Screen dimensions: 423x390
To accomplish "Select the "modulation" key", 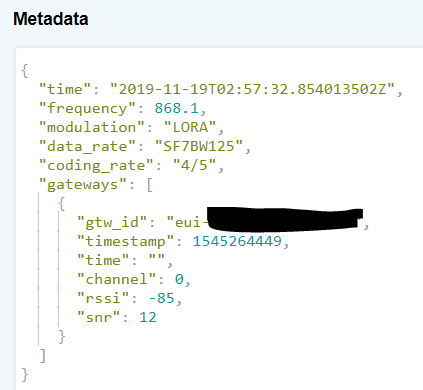I will [92, 127].
